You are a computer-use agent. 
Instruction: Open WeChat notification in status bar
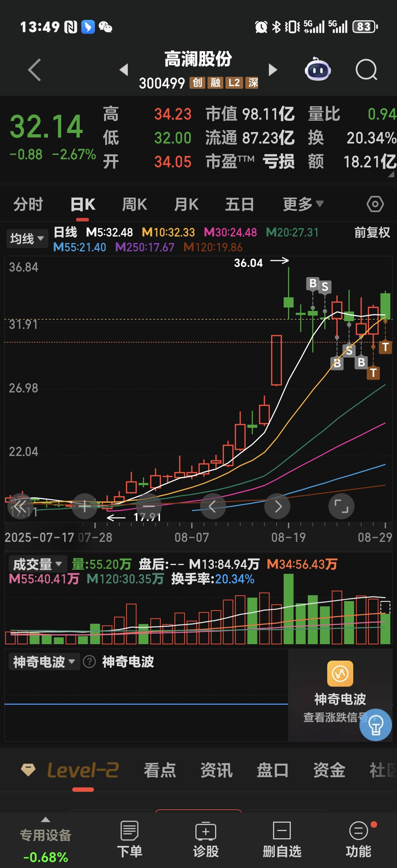(105, 27)
